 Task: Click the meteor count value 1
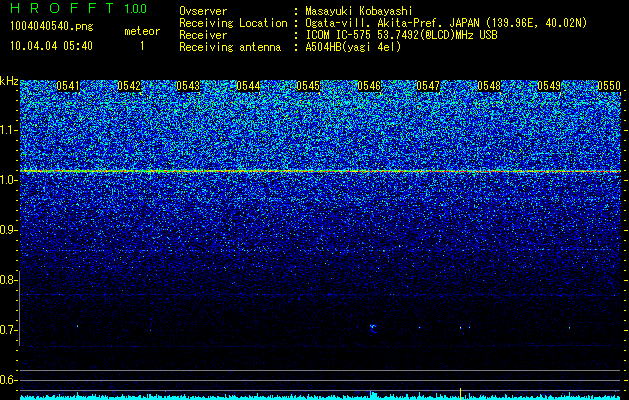142,46
